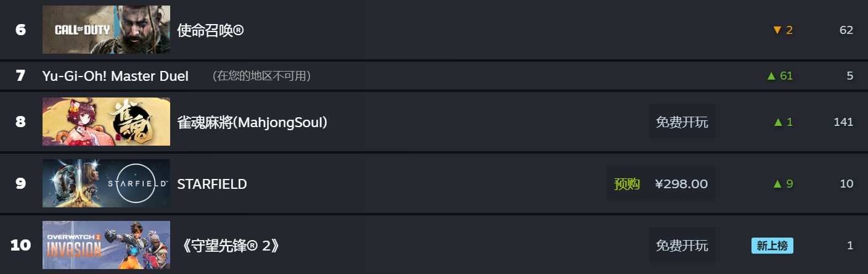Select the 使命召唤® title
Viewport: 868px width, 274px height.
[x=210, y=30]
